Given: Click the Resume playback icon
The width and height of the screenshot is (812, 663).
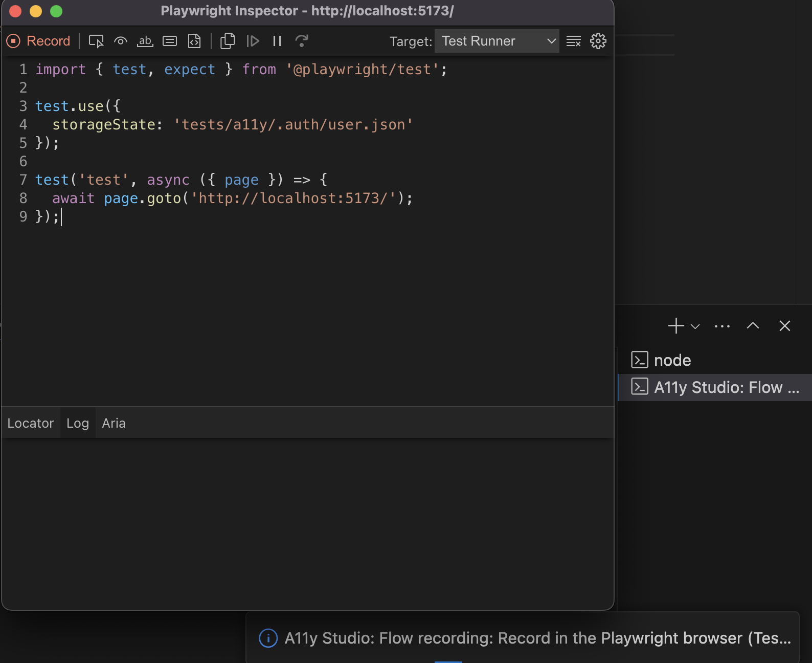Looking at the screenshot, I should pos(253,41).
